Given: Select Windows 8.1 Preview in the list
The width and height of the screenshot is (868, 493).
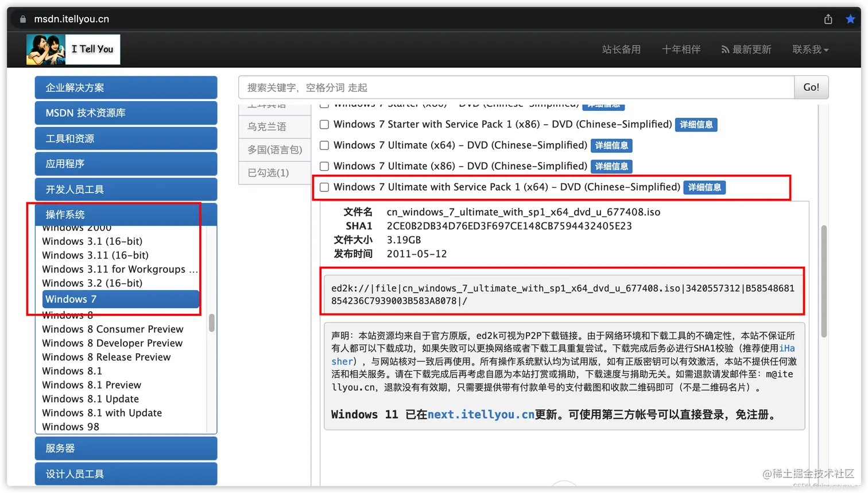Looking at the screenshot, I should click(x=91, y=385).
